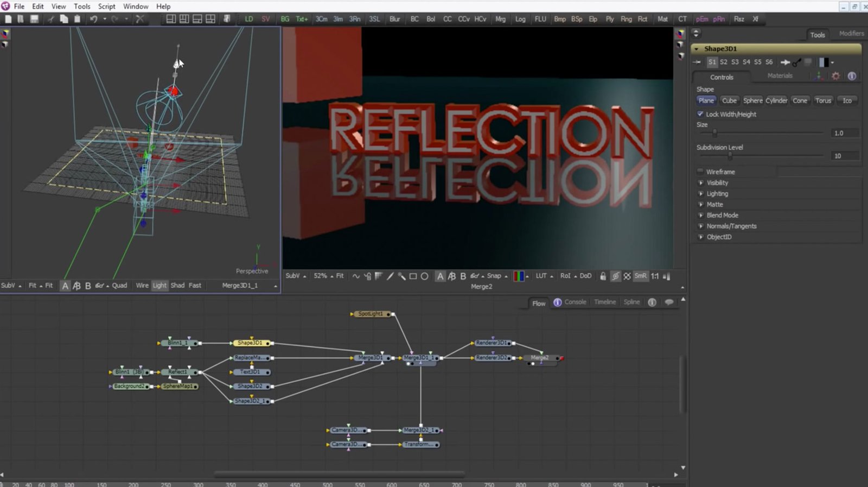Screen dimensions: 868x487
Task: Adjust the Subdivision Level slider
Action: pyautogui.click(x=730, y=156)
